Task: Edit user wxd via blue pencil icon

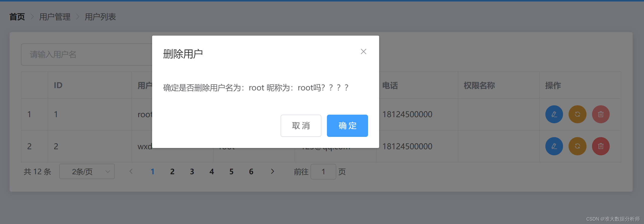Action: [x=554, y=146]
